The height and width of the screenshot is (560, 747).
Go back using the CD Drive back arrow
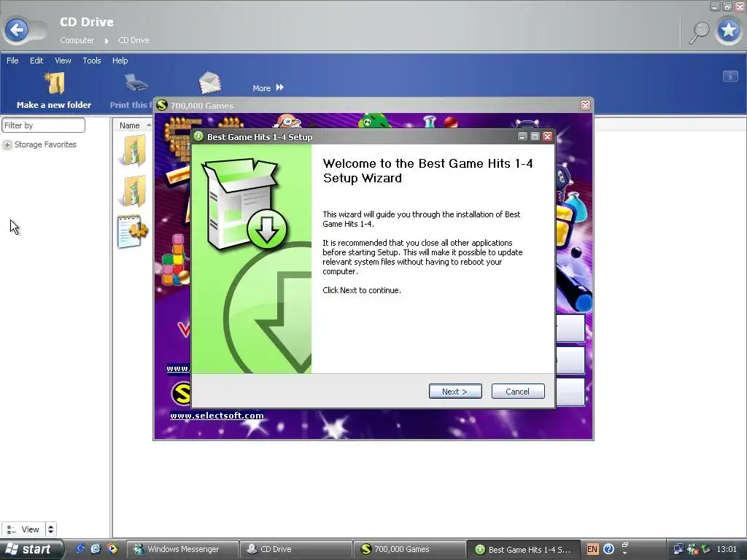click(x=17, y=31)
